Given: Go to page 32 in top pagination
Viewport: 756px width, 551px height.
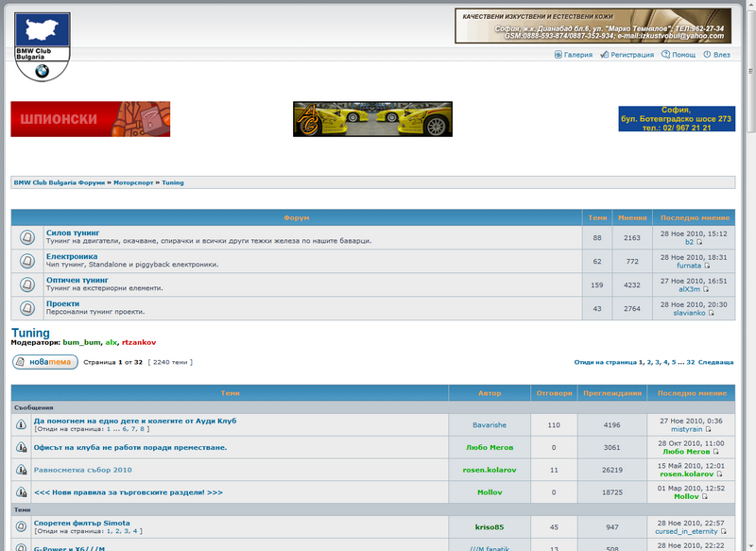Looking at the screenshot, I should click(x=691, y=362).
